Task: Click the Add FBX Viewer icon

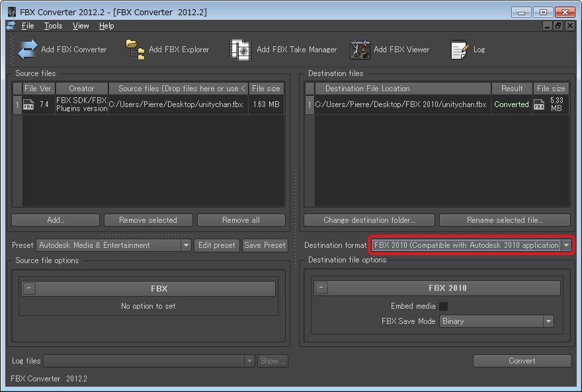Action: [360, 50]
